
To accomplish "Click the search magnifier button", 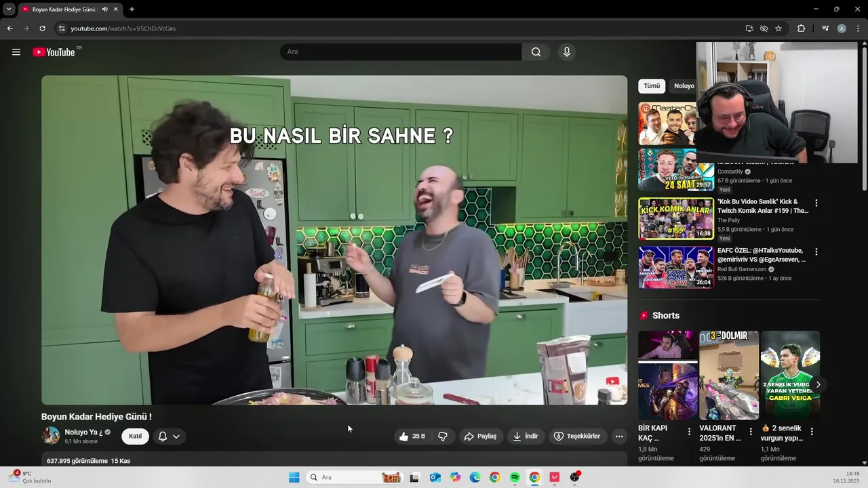I will 536,52.
